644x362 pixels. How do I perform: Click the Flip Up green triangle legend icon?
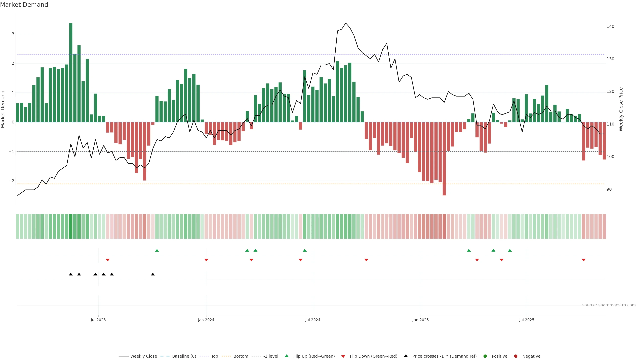point(286,356)
